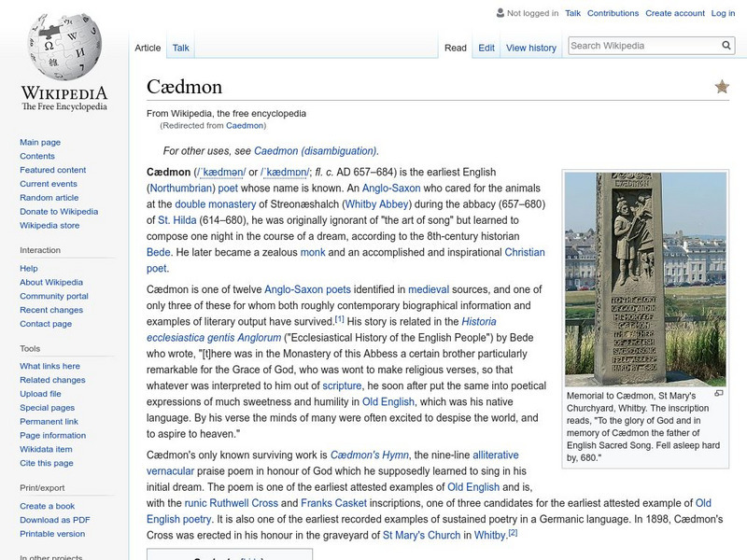Click Download as PDF
This screenshot has height=560, width=747.
55,520
